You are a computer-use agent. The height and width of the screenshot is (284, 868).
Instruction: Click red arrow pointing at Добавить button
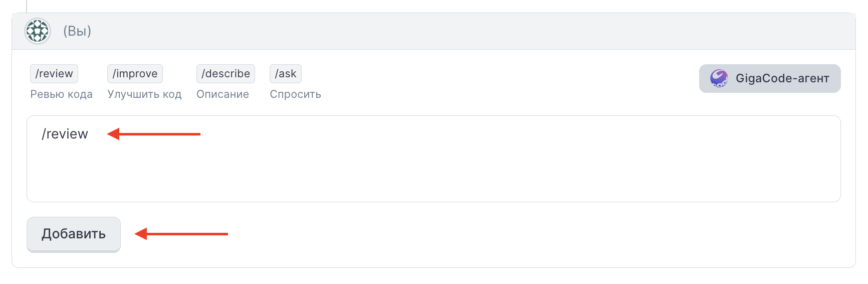point(181,234)
